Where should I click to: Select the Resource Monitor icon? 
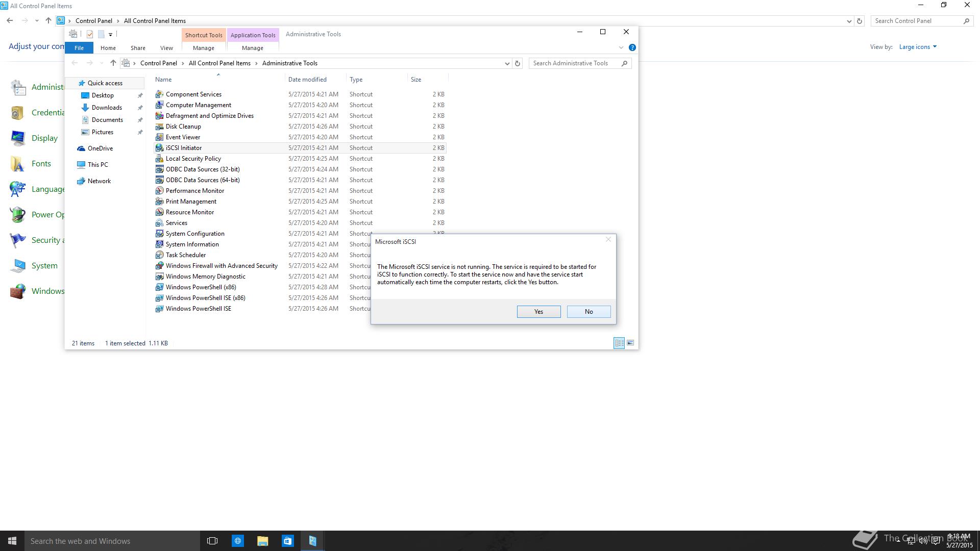[x=159, y=212]
